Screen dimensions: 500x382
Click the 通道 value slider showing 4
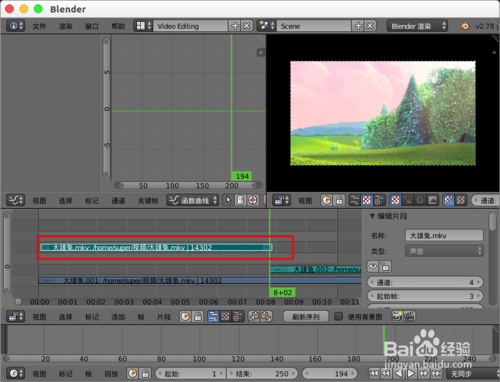[425, 282]
